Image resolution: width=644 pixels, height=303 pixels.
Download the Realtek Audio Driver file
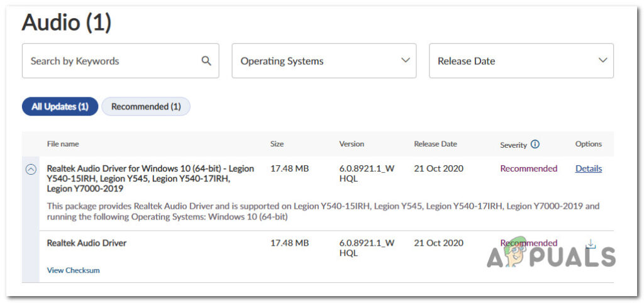point(591,244)
